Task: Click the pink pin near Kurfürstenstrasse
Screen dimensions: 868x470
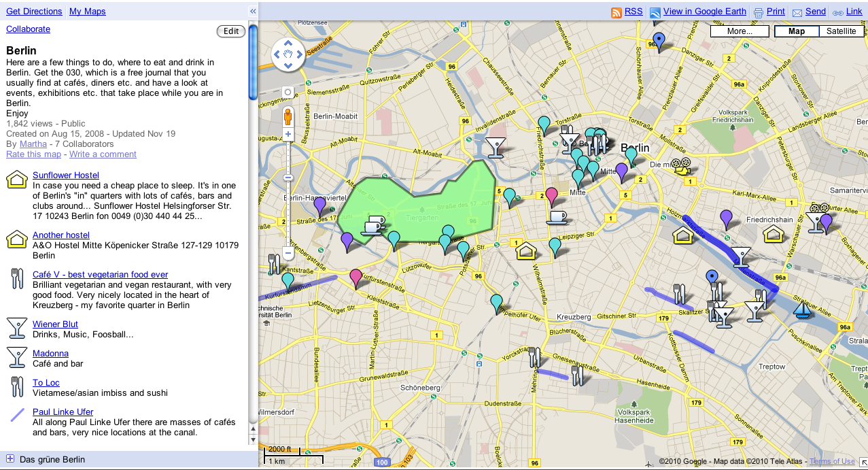Action: pos(355,278)
